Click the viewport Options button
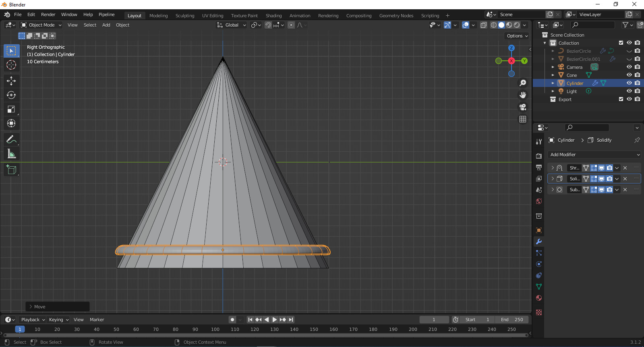644x347 pixels. (517, 36)
